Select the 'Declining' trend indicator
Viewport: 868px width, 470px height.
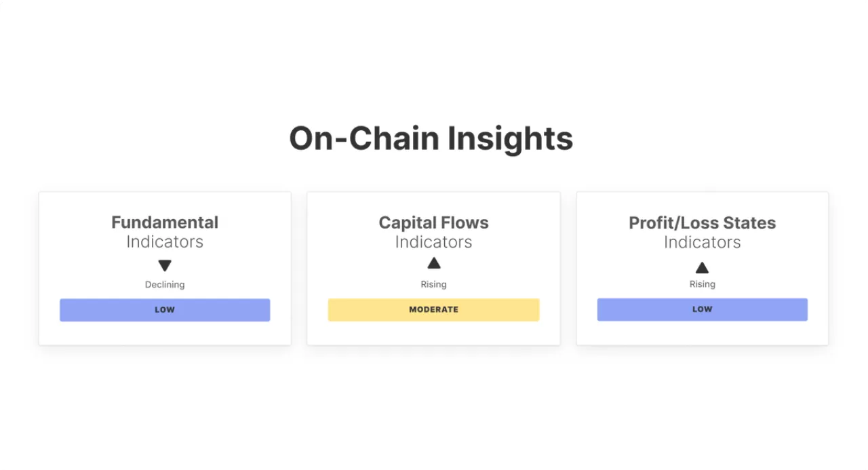(x=164, y=284)
